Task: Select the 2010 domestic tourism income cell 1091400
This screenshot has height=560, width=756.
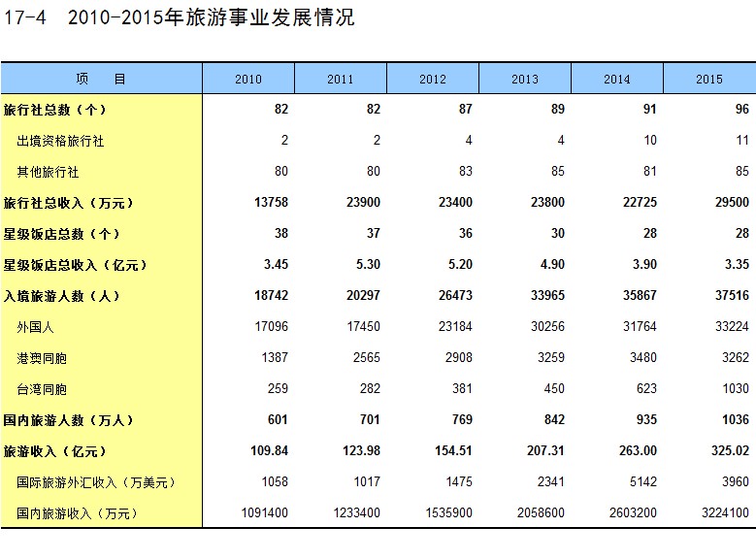Action: point(264,513)
